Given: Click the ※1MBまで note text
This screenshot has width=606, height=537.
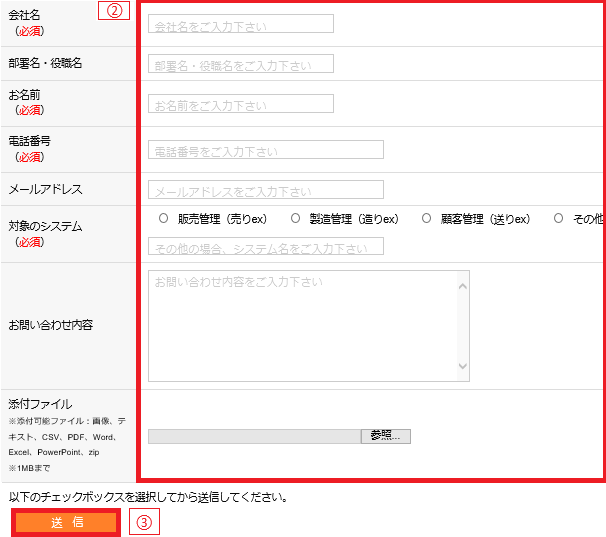Looking at the screenshot, I should [x=29, y=468].
